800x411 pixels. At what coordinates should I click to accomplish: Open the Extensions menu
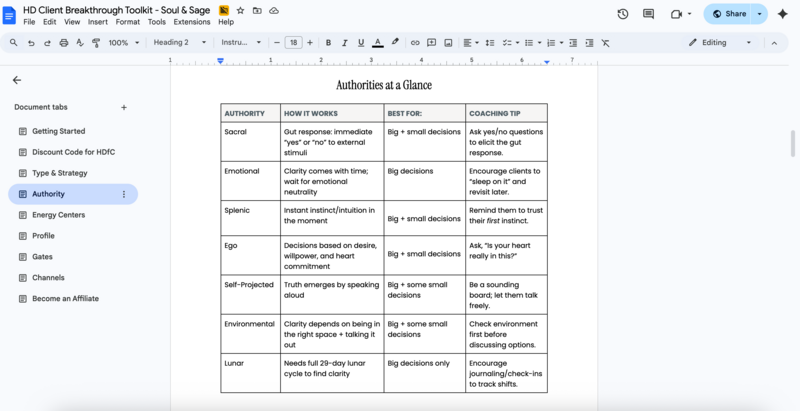coord(191,21)
